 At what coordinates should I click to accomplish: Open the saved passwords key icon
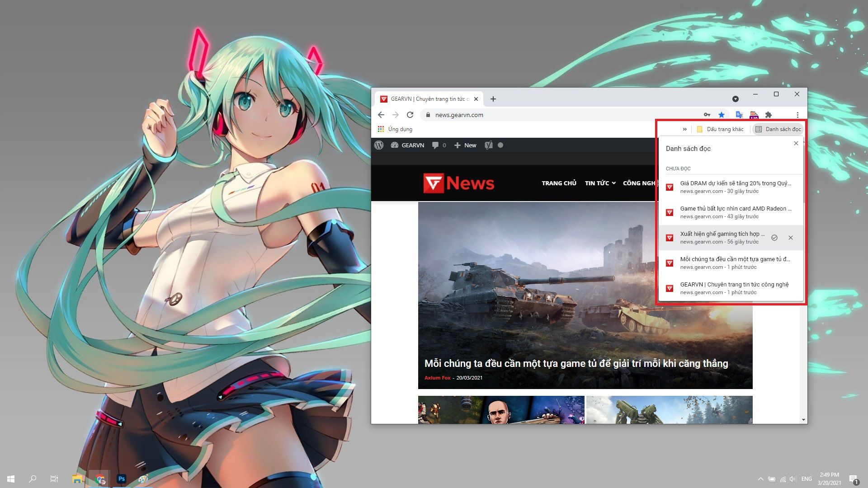[707, 115]
